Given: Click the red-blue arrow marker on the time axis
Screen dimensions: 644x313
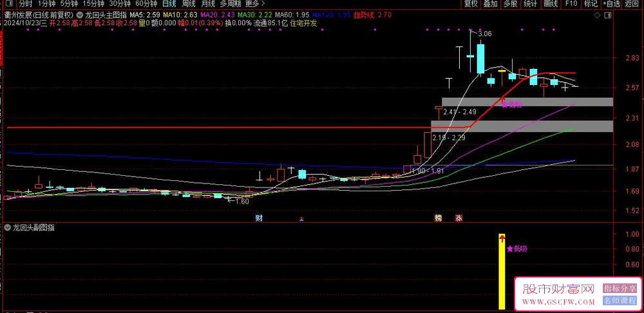Looking at the screenshot, I should click(x=302, y=218).
